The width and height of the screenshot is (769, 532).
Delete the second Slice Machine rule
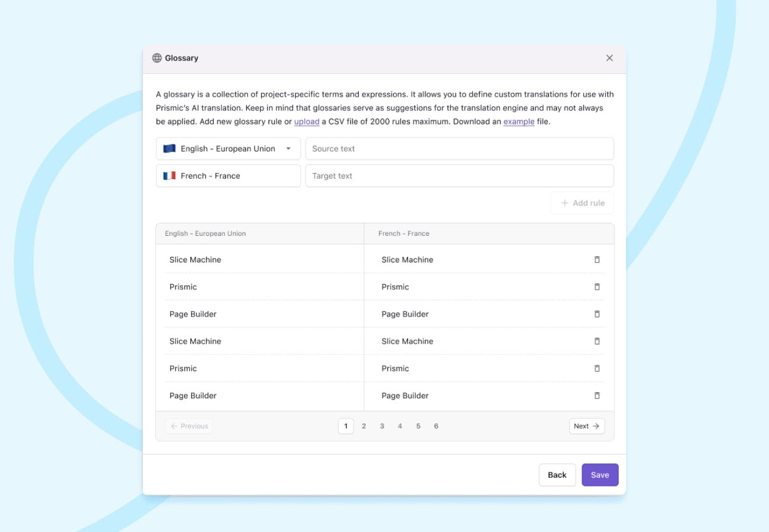tap(596, 341)
